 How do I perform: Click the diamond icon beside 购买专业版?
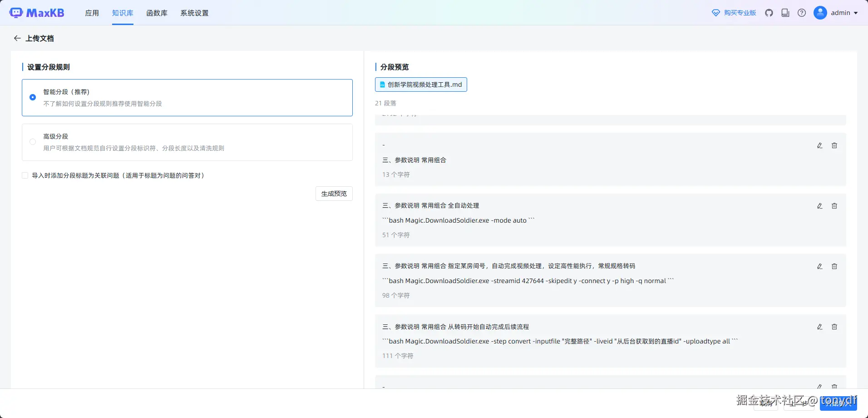click(716, 13)
